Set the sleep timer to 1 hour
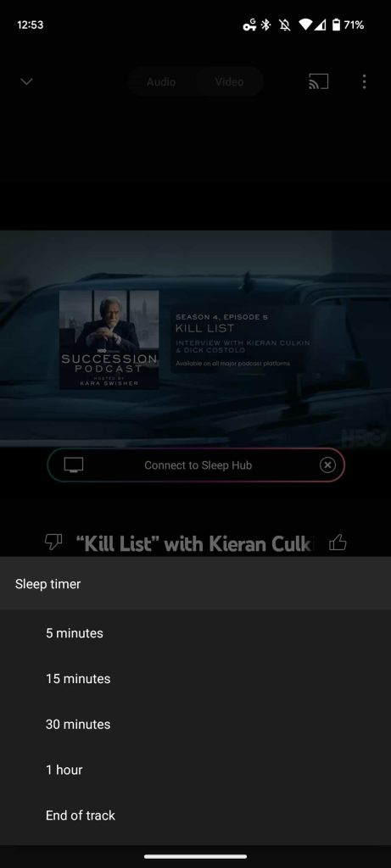This screenshot has width=391, height=868. click(x=195, y=770)
